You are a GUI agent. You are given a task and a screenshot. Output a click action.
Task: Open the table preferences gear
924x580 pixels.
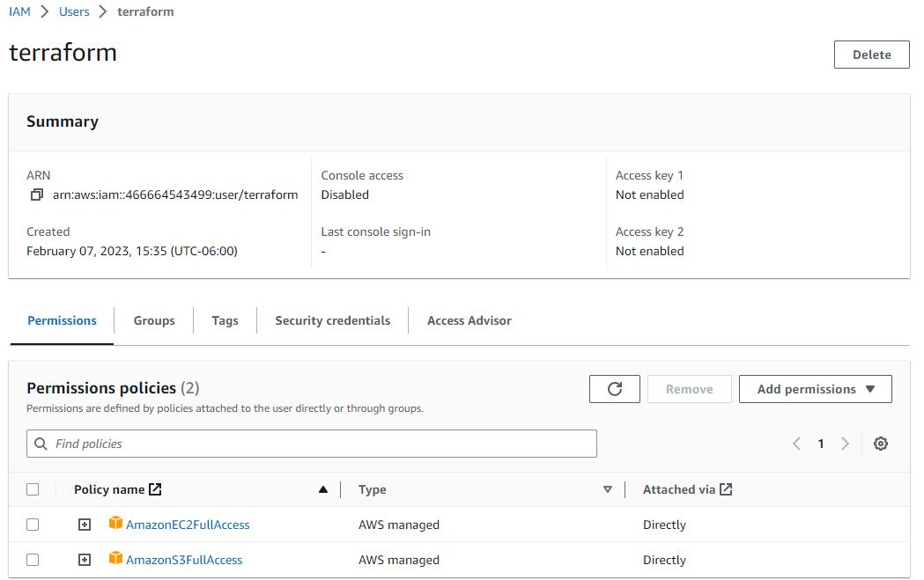[x=881, y=444]
